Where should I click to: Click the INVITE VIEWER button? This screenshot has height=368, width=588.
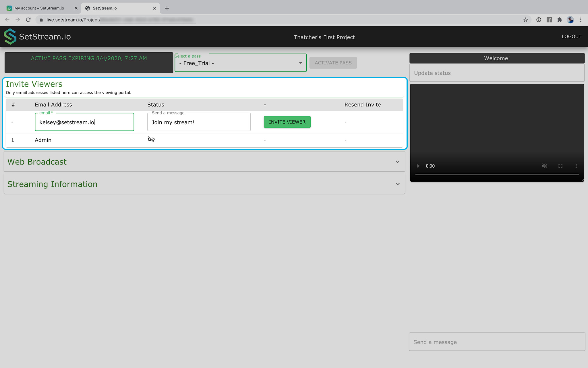(x=287, y=122)
